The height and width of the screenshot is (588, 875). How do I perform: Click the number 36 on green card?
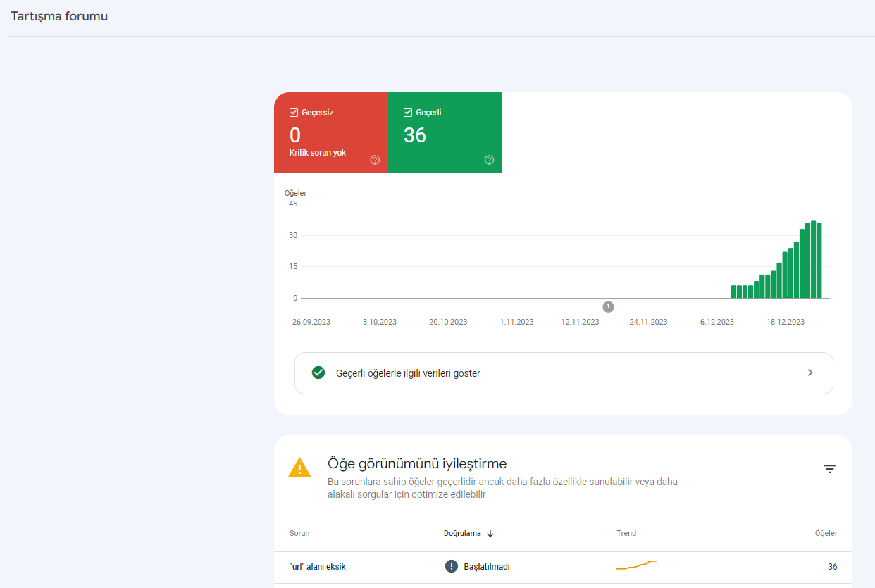415,135
